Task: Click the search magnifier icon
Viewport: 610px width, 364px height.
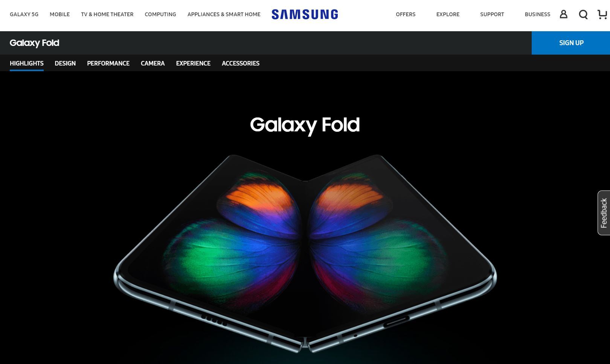Action: point(583,14)
